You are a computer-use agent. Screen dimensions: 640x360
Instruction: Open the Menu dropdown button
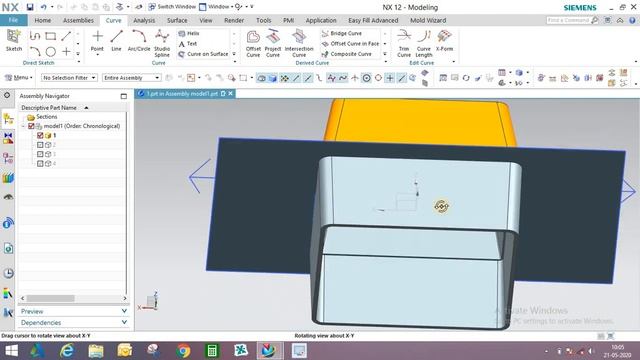pyautogui.click(x=19, y=78)
